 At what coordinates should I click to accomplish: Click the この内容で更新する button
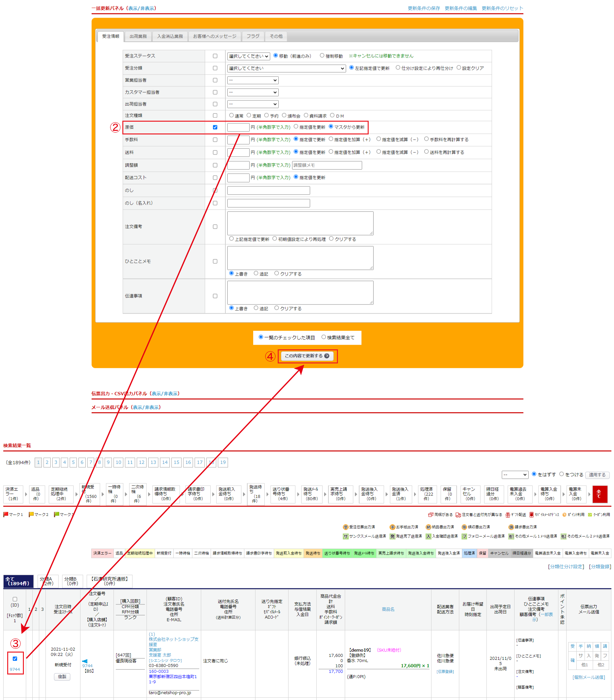tap(307, 356)
